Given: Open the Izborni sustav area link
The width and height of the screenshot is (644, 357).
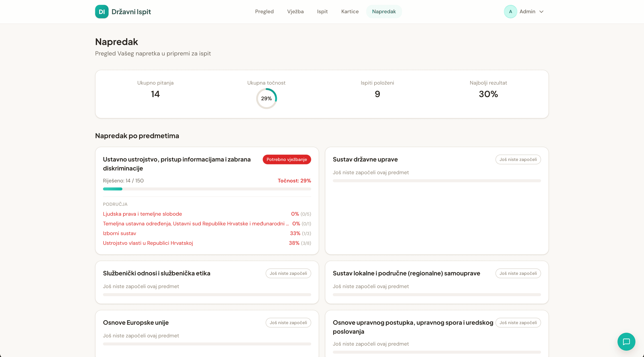Looking at the screenshot, I should click(120, 233).
